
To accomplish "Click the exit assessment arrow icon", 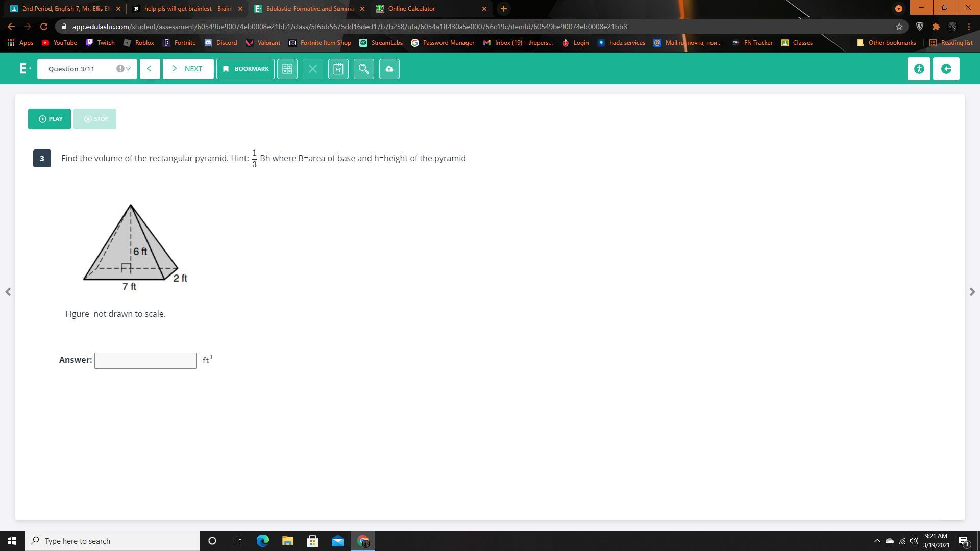I will tap(946, 69).
